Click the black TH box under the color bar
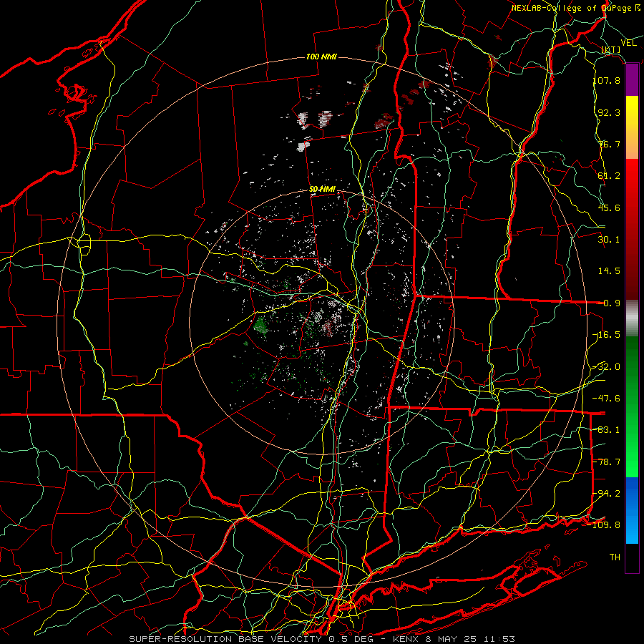Screen dimensions: 644x644 (632, 558)
